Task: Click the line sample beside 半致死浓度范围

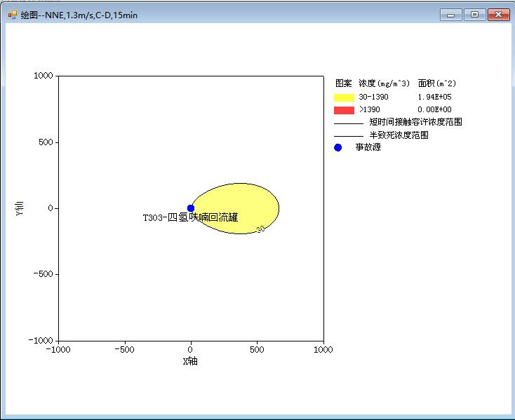Action: pos(349,136)
